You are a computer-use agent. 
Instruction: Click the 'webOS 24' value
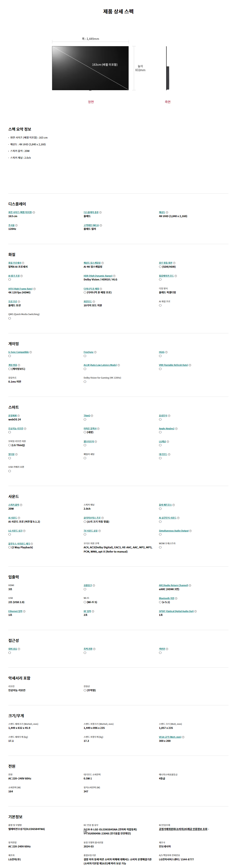[x=14, y=420]
